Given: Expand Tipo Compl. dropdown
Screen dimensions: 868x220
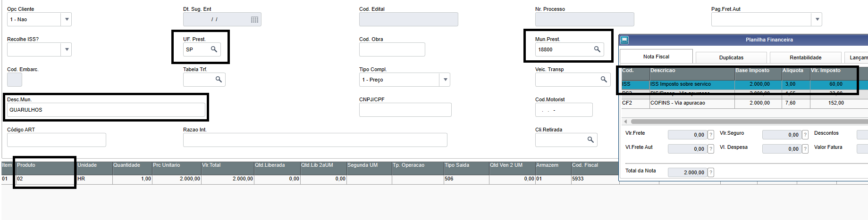Looking at the screenshot, I should pyautogui.click(x=445, y=80).
